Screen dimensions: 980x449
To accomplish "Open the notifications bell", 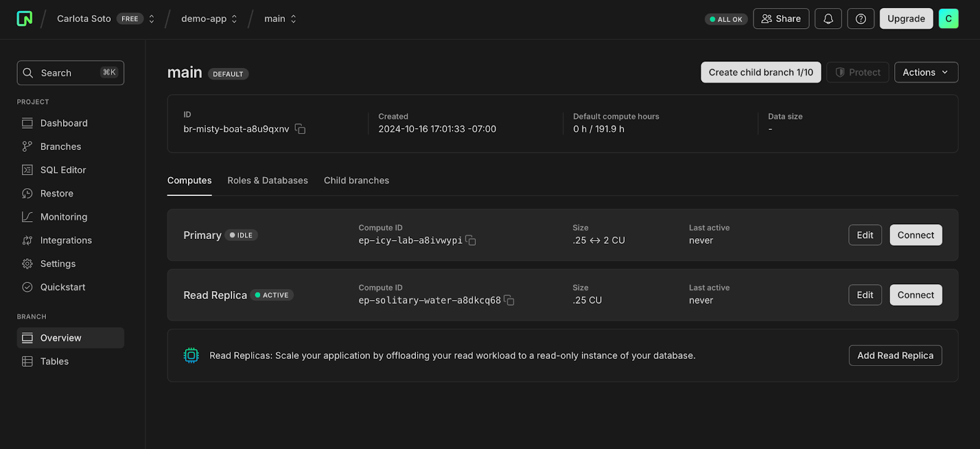I will tap(828, 19).
